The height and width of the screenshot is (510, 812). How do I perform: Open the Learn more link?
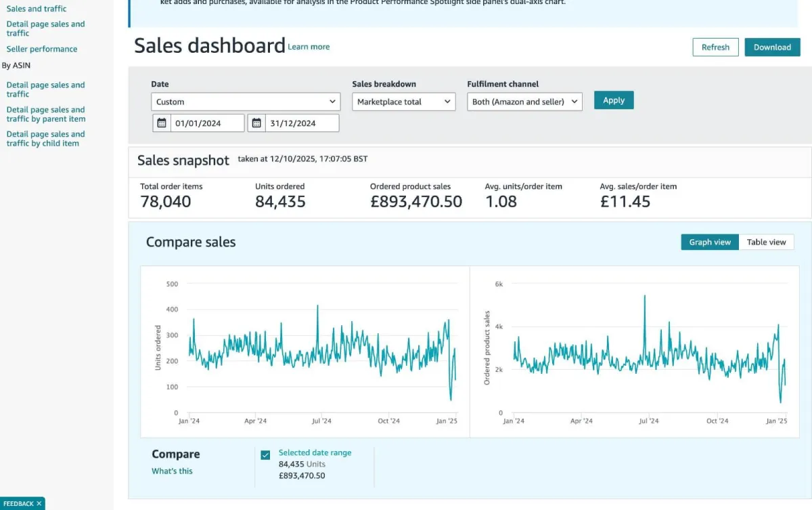(x=309, y=47)
